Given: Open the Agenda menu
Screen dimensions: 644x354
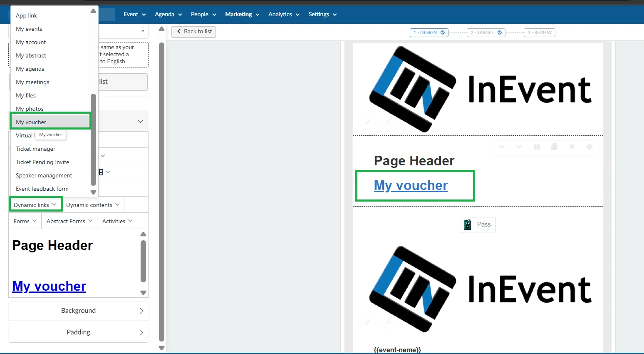Looking at the screenshot, I should 168,14.
